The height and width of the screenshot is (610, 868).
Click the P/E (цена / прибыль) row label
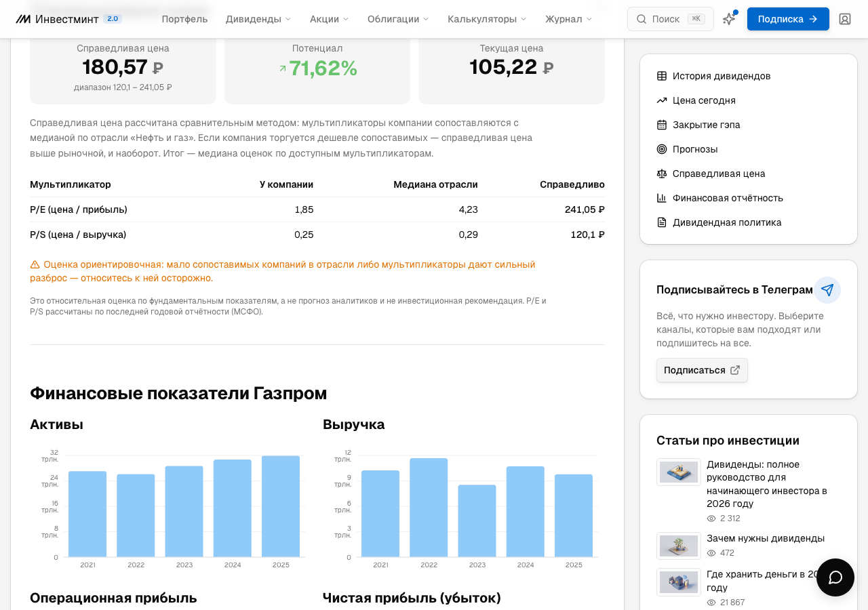point(79,209)
